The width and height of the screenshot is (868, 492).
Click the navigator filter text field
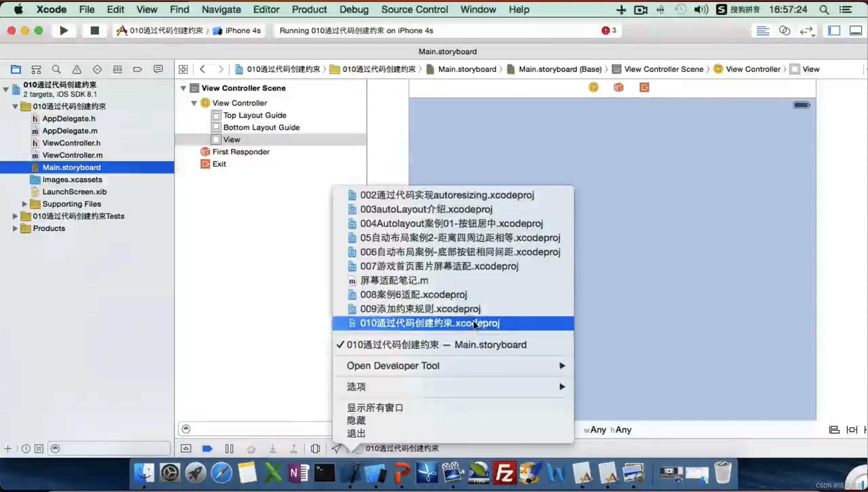coord(109,449)
